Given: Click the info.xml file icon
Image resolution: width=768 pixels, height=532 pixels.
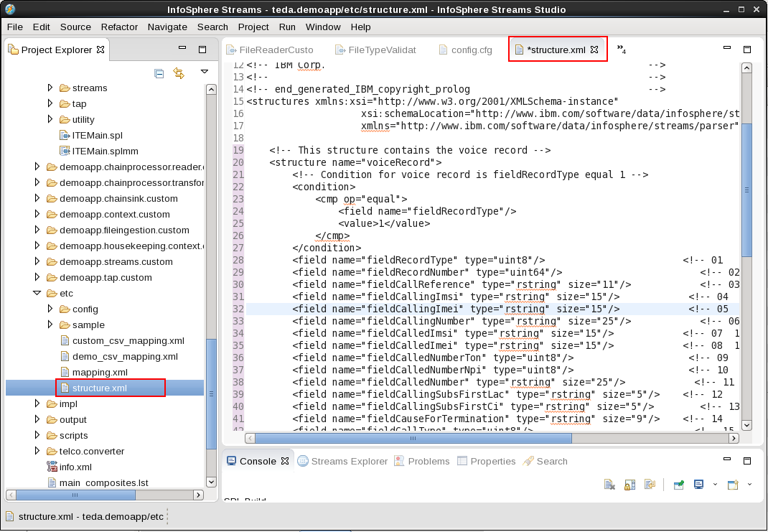Looking at the screenshot, I should [52, 467].
